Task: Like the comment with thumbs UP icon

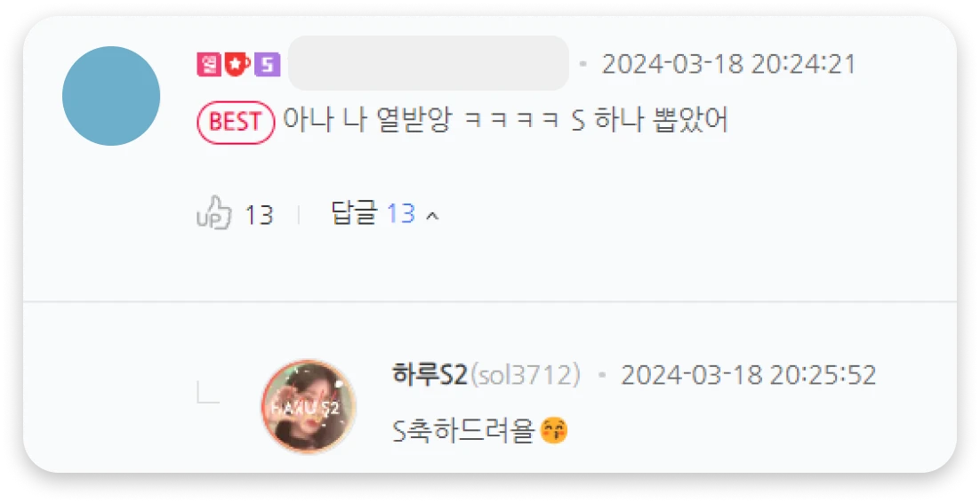Action: (x=213, y=213)
